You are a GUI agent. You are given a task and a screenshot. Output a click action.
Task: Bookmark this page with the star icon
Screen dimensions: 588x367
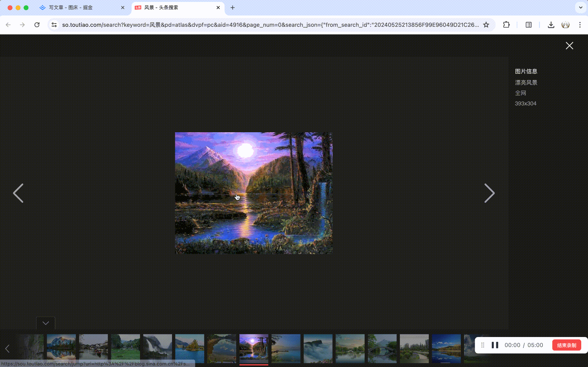coord(486,25)
